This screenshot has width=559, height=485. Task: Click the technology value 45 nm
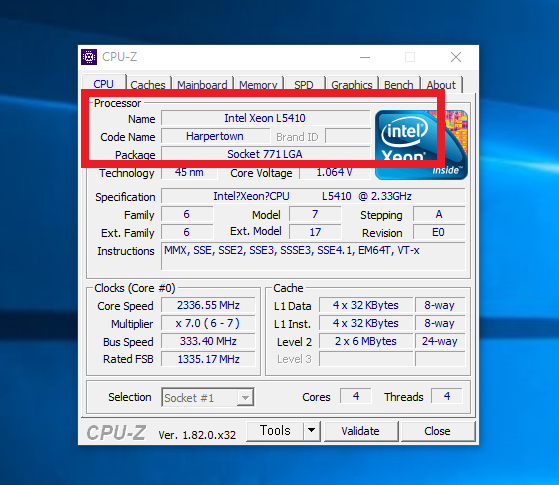(189, 172)
